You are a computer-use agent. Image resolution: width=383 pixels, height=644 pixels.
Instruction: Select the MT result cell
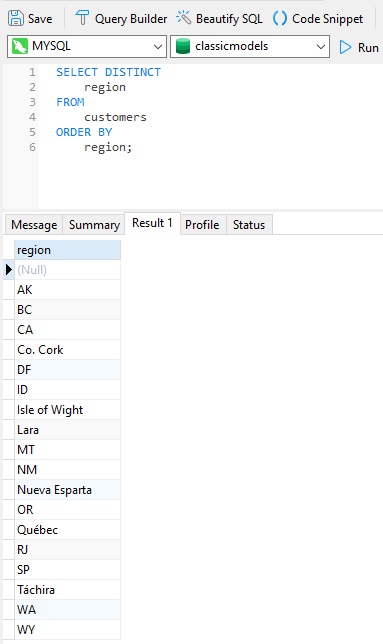[67, 450]
